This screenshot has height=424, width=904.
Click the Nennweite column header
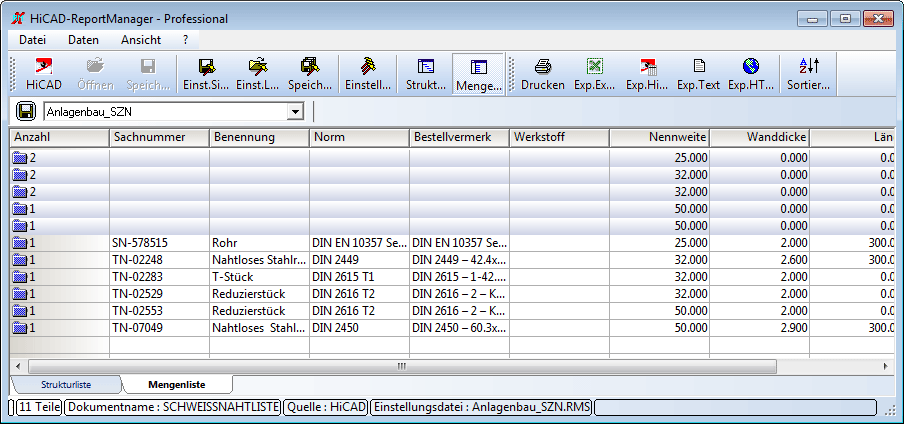[660, 138]
